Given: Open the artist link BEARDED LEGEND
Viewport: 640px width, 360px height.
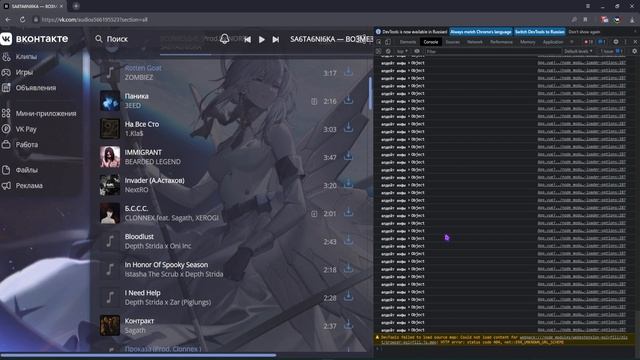Looking at the screenshot, I should pyautogui.click(x=152, y=162).
